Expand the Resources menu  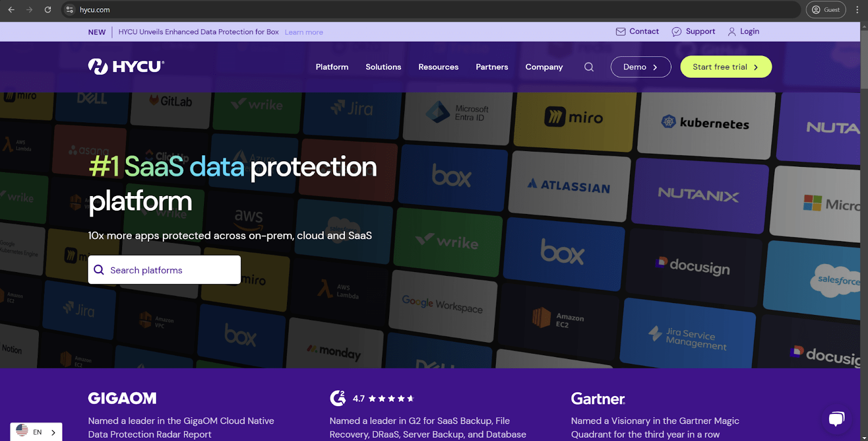pos(438,67)
